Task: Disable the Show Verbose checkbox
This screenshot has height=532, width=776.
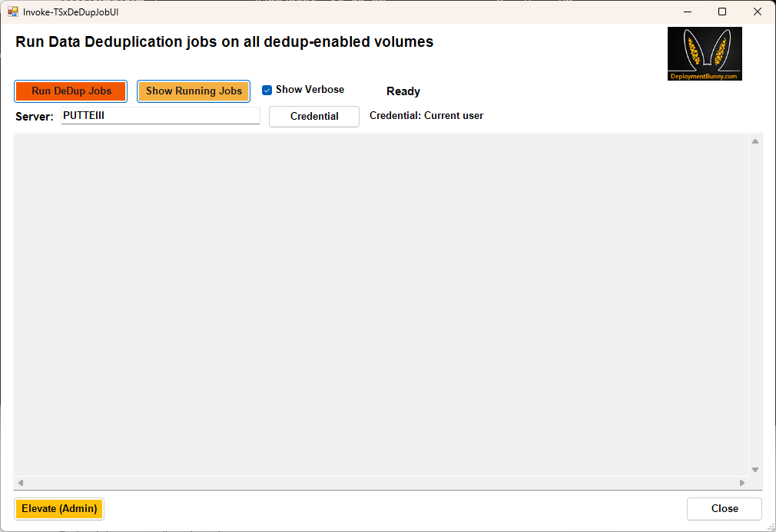Action: pyautogui.click(x=267, y=90)
